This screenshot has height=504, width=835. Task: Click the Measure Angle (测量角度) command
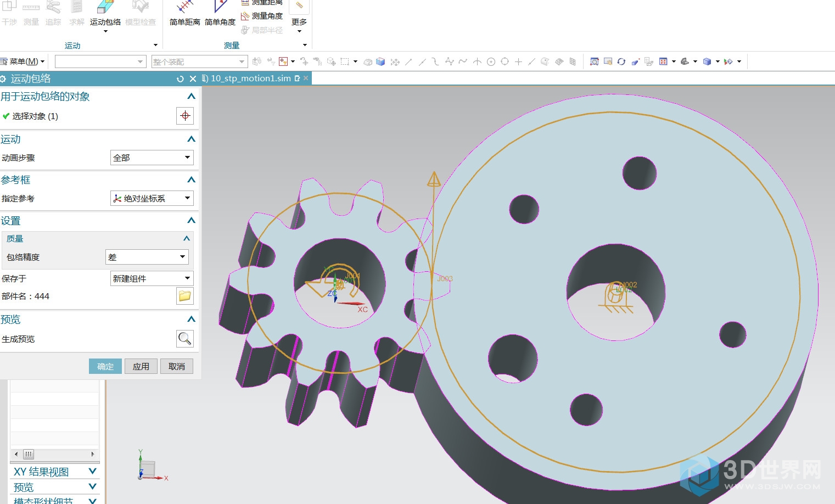click(262, 16)
